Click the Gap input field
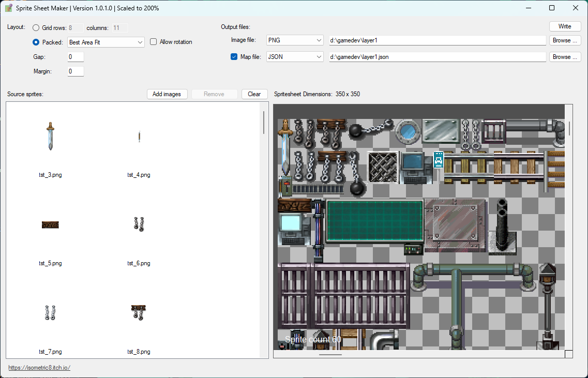The width and height of the screenshot is (588, 378). (x=76, y=57)
